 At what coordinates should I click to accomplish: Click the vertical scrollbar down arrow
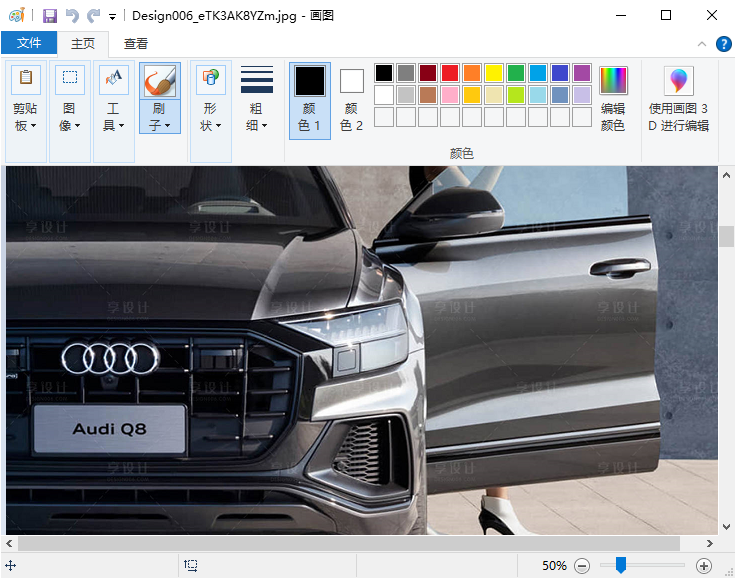[726, 526]
